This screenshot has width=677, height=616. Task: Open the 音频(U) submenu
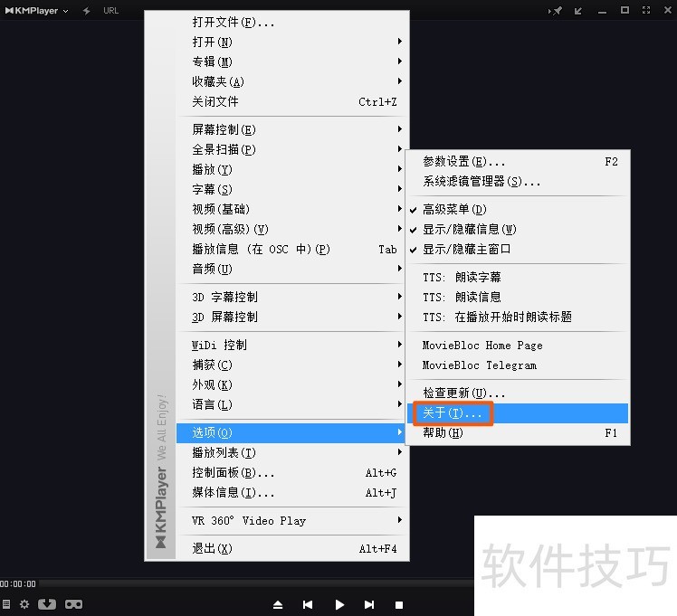[292, 269]
